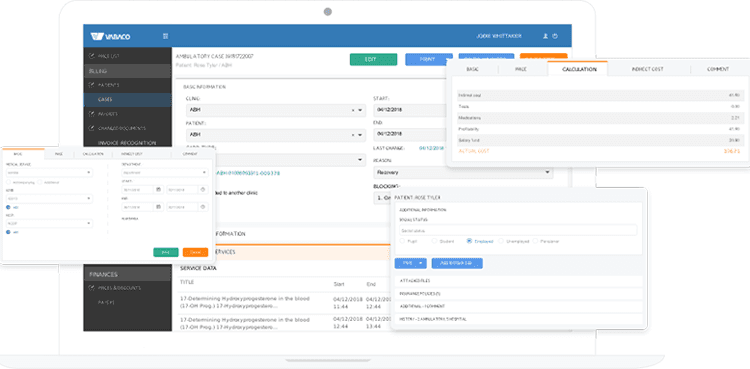Click the Start date field in case form
The image size is (750, 369).
coord(410,110)
